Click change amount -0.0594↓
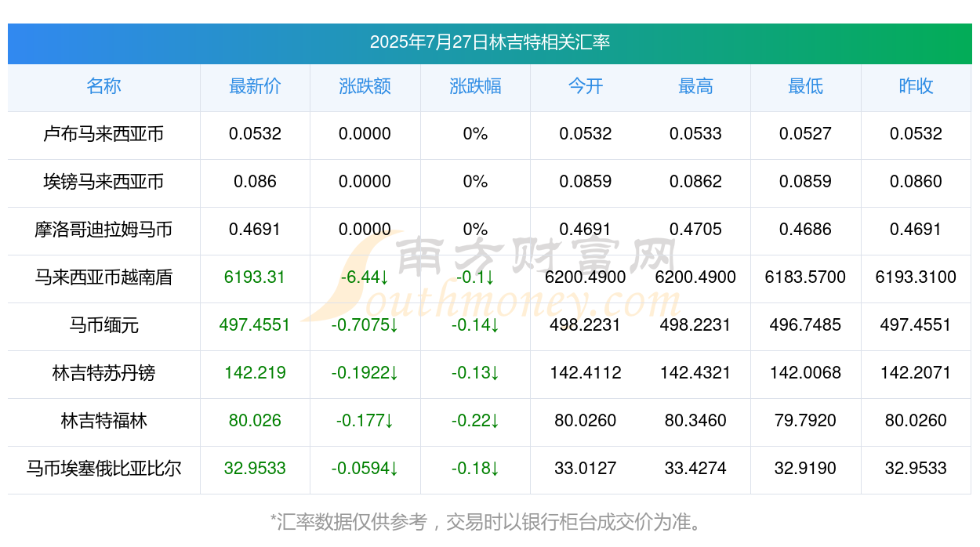The height and width of the screenshot is (547, 980). click(365, 469)
